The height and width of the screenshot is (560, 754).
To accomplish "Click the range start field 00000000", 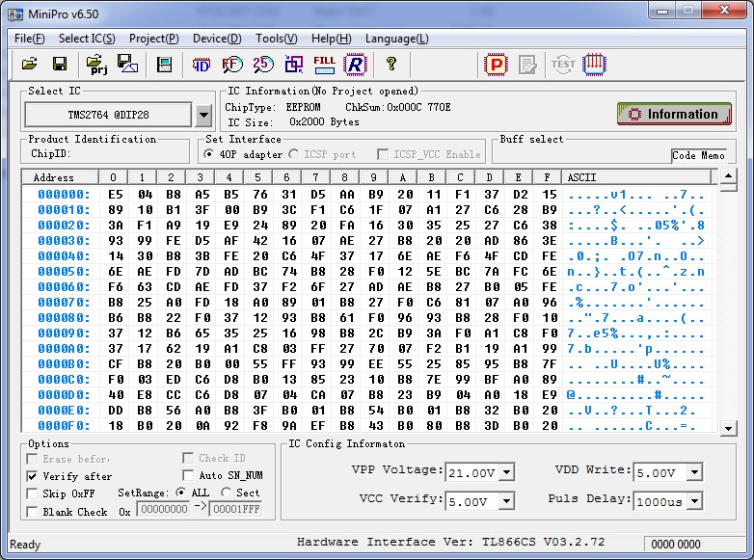I will [x=164, y=509].
